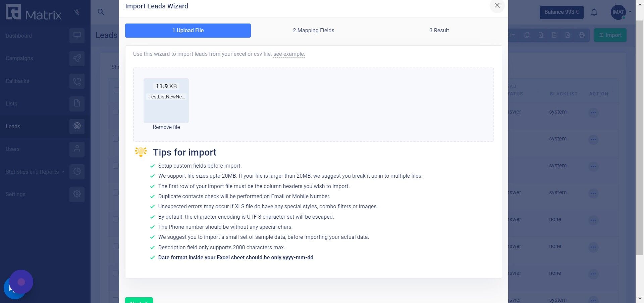Click the copy table icon
This screenshot has width=644, height=303.
pyautogui.click(x=527, y=35)
